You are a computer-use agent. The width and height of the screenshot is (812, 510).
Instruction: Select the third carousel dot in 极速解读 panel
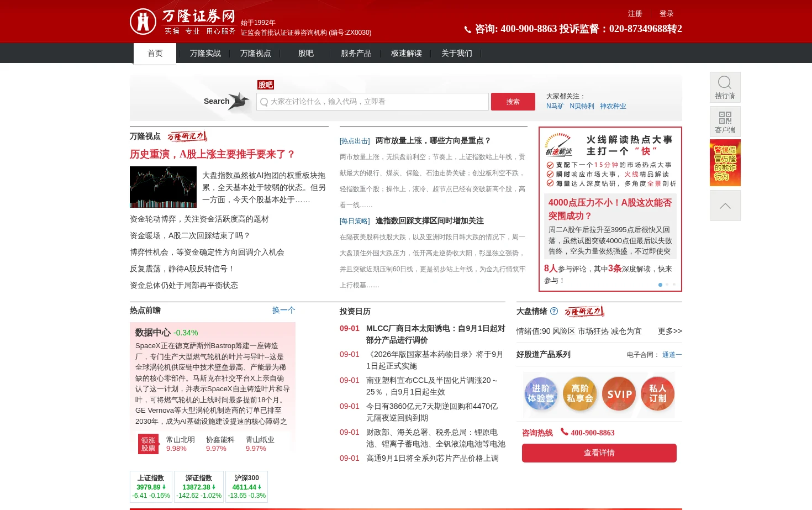[674, 285]
